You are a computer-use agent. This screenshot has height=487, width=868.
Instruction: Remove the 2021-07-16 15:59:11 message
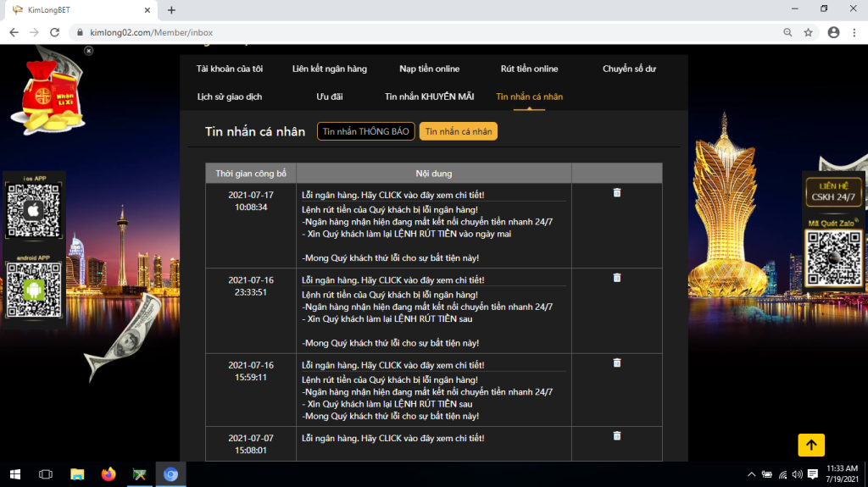point(616,362)
